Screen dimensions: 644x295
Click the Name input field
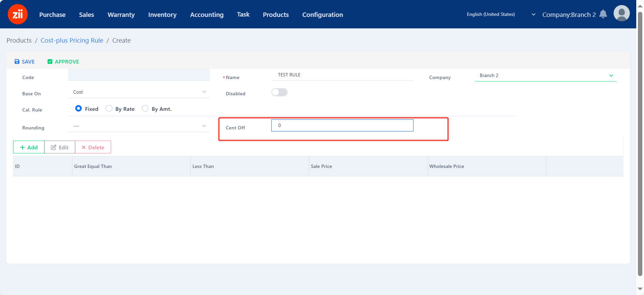(342, 75)
